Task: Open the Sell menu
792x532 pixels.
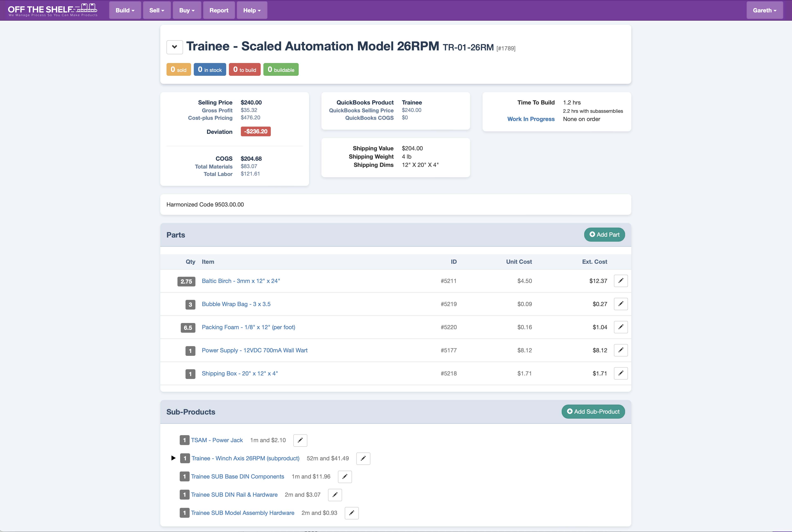Action: click(156, 10)
